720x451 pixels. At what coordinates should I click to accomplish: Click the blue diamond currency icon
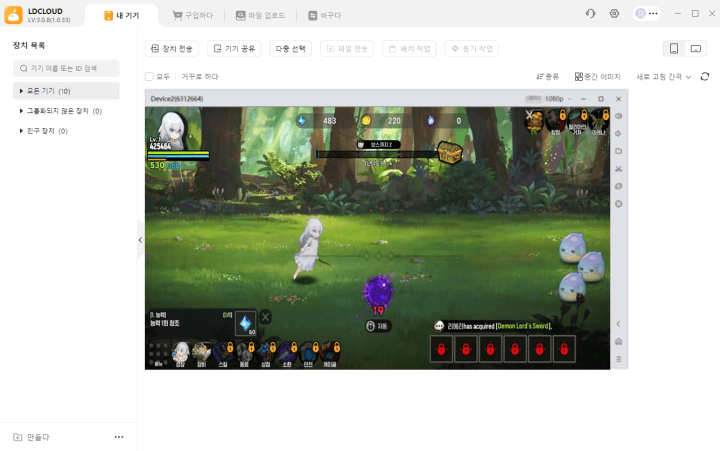coord(302,120)
